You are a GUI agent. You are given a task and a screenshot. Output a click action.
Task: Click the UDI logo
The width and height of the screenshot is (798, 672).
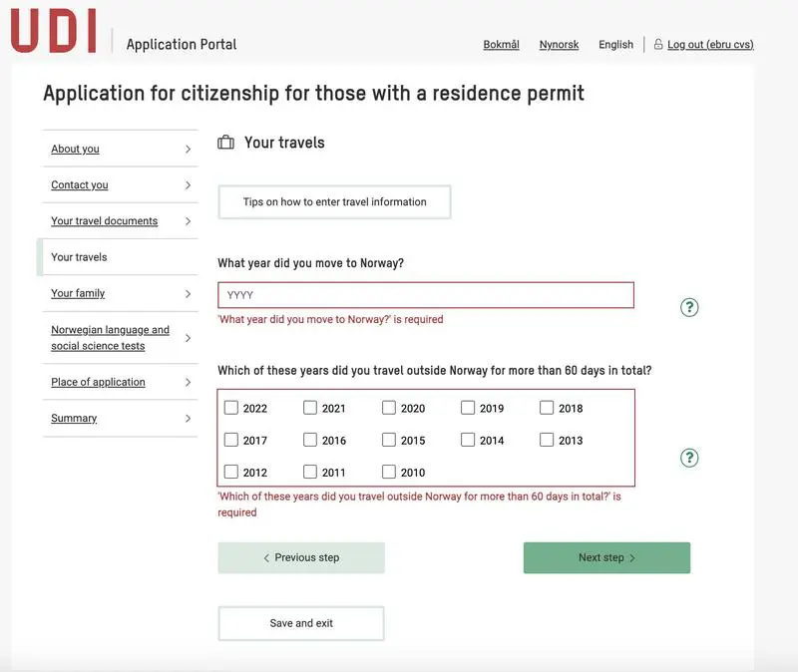(53, 30)
